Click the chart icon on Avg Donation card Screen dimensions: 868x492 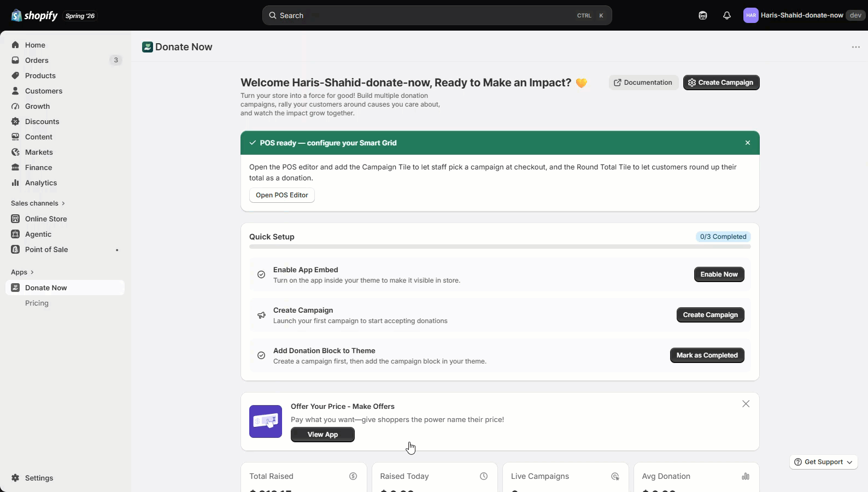pyautogui.click(x=746, y=476)
